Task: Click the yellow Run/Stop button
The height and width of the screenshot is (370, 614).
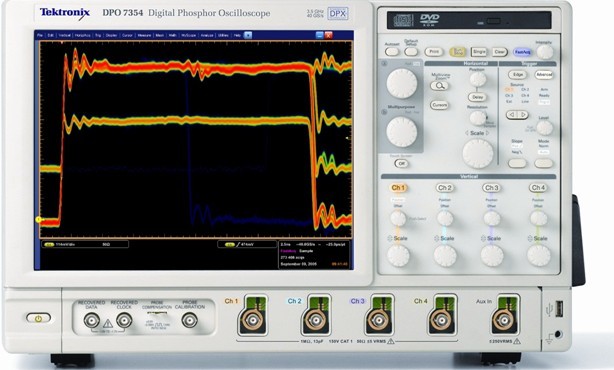Action: (457, 52)
